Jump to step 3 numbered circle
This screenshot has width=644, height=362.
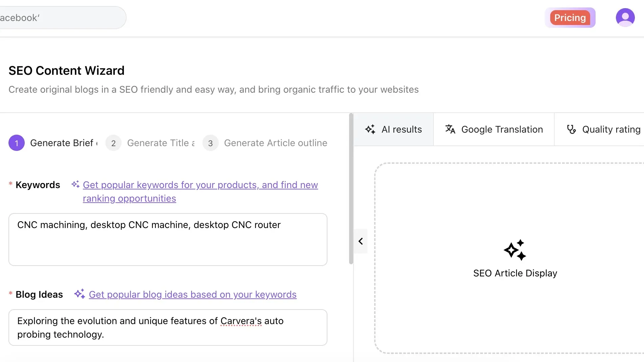pos(210,143)
